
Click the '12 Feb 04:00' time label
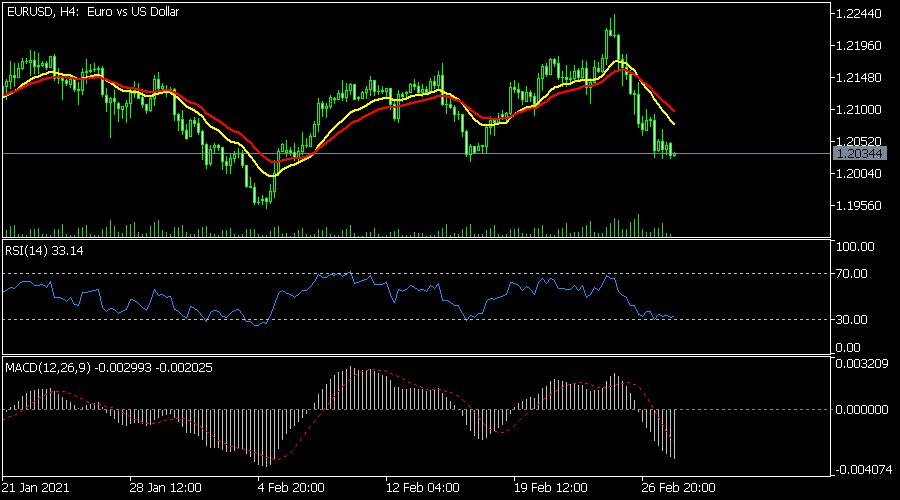click(422, 488)
